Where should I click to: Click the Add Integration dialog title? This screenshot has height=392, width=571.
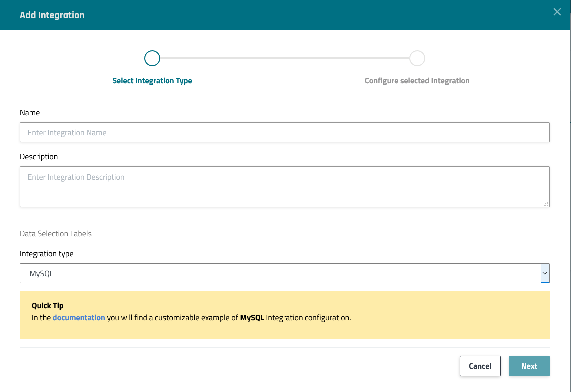[52, 15]
